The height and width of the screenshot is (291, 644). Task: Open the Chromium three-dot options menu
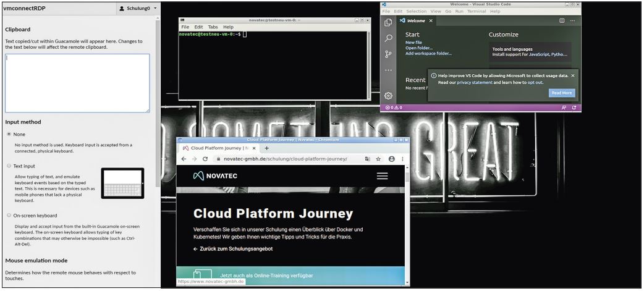pyautogui.click(x=402, y=159)
